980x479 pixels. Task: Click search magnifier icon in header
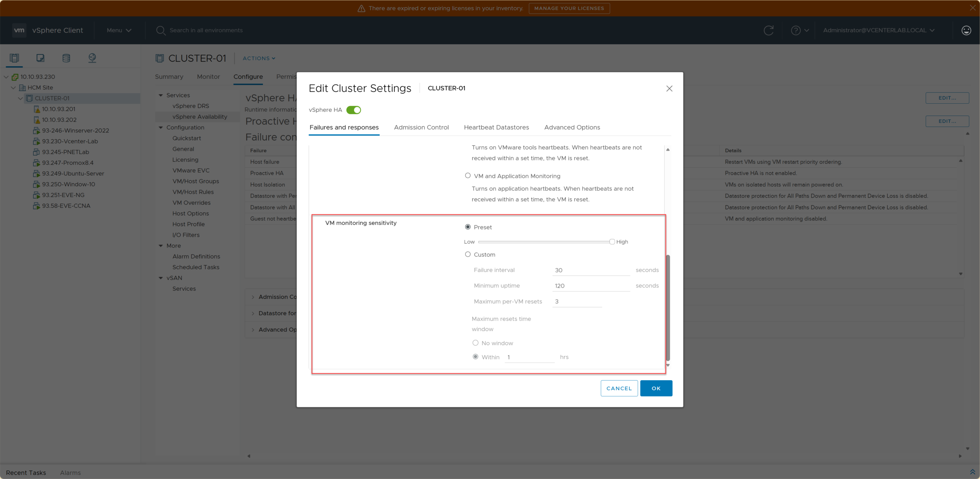[160, 30]
